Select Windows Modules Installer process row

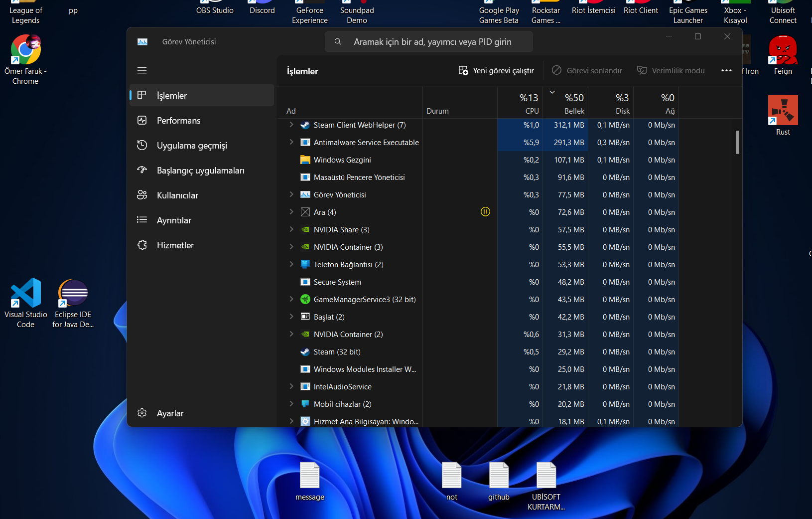pyautogui.click(x=478, y=369)
